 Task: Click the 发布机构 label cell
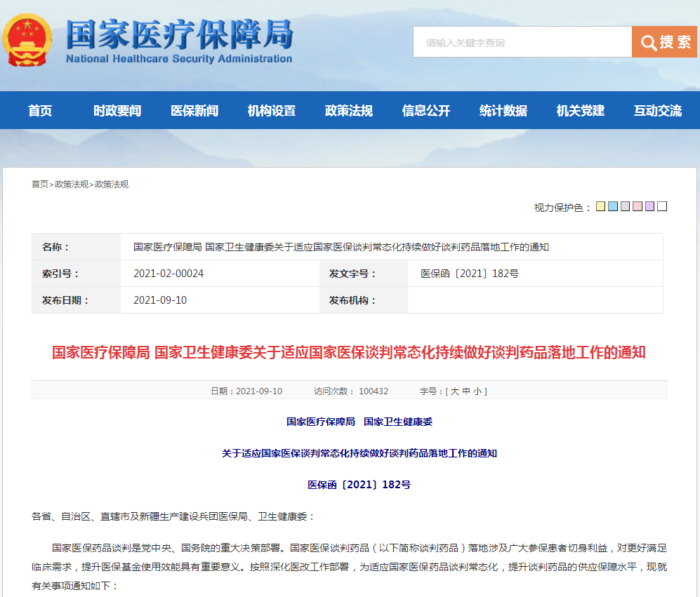pyautogui.click(x=364, y=300)
